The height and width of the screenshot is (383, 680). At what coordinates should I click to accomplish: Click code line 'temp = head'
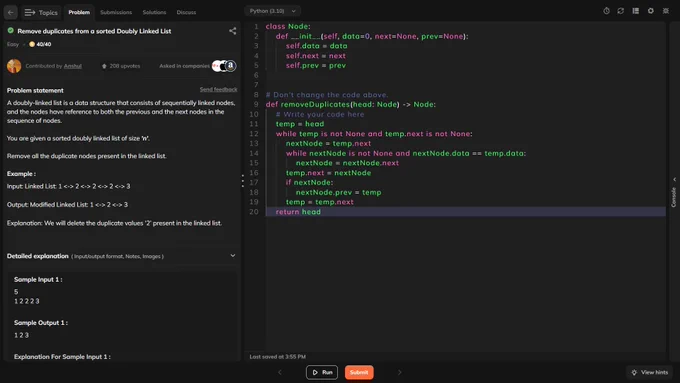[300, 124]
